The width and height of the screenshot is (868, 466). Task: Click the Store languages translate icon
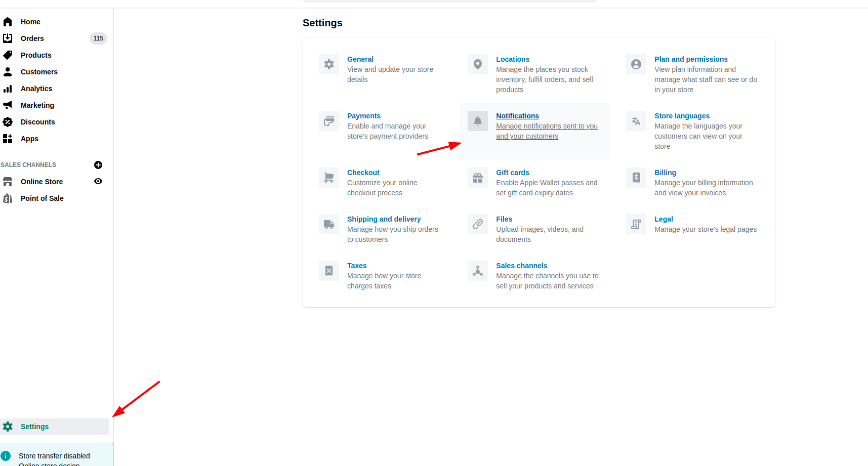[636, 121]
